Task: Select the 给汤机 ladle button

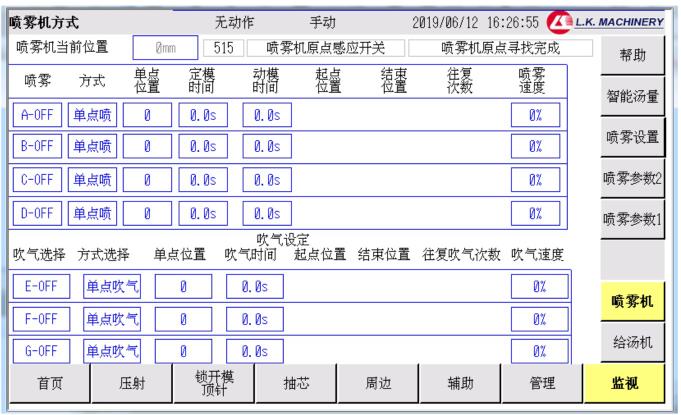Action: [x=633, y=343]
